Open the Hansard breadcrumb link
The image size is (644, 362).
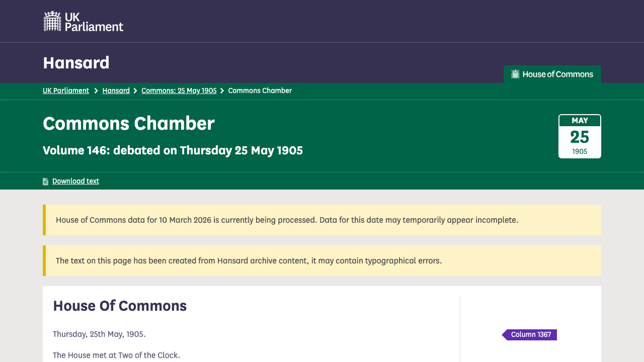(116, 90)
